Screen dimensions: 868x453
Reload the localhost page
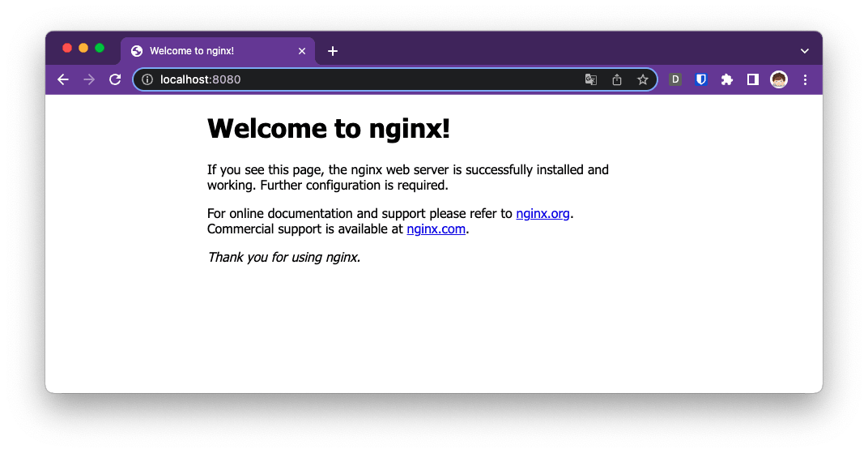pyautogui.click(x=115, y=79)
